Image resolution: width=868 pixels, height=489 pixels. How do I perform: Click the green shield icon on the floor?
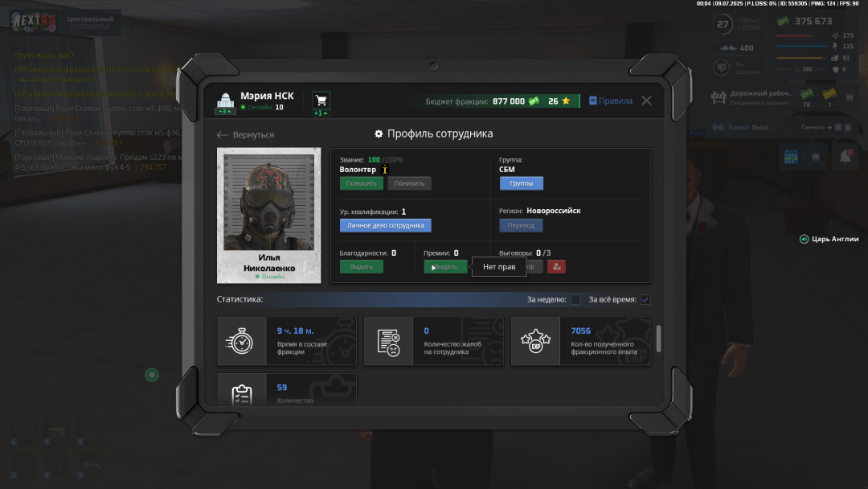(x=152, y=375)
